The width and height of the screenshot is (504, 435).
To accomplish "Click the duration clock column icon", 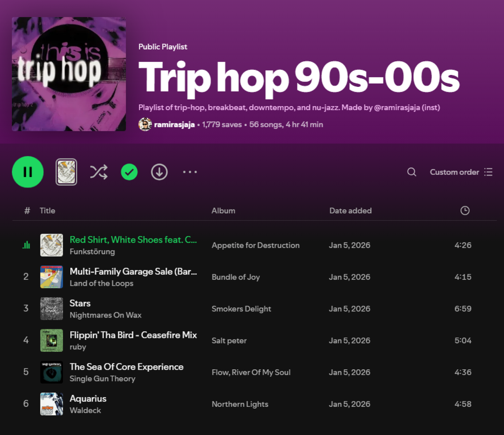I will pos(465,210).
